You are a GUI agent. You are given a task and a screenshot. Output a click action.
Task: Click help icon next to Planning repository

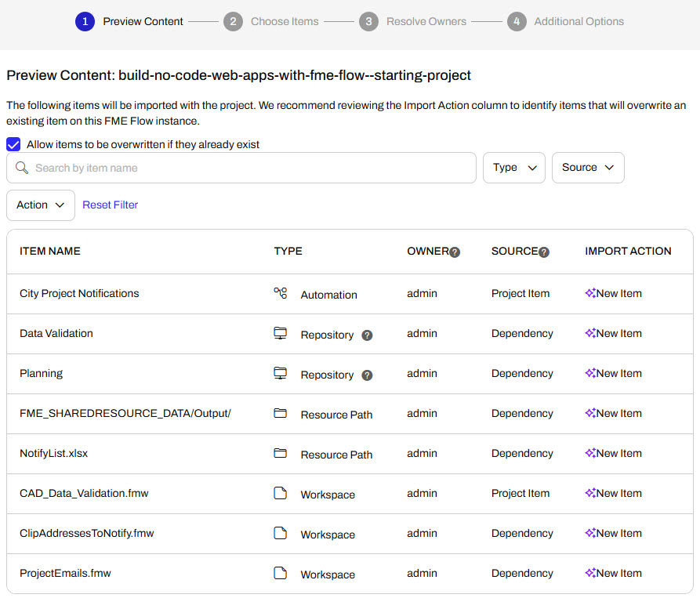367,375
